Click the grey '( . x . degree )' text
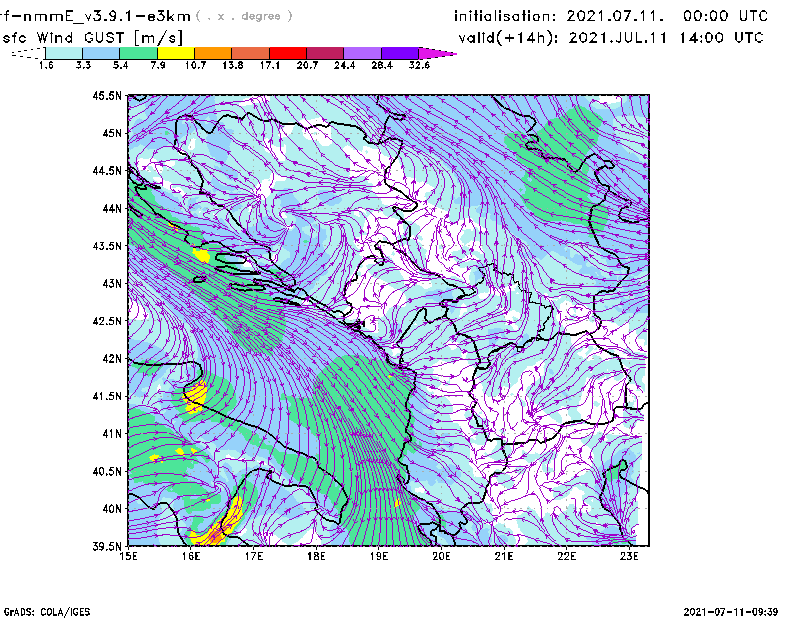The width and height of the screenshot is (800, 618). click(244, 16)
